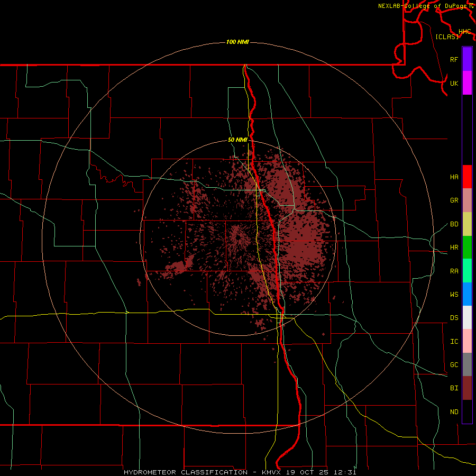476x476 pixels.
Task: Click the GC legend label
Action: click(x=454, y=365)
